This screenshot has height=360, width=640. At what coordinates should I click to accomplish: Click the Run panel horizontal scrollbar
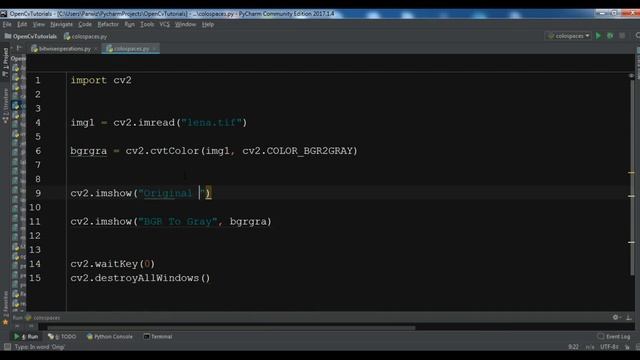pos(231,327)
